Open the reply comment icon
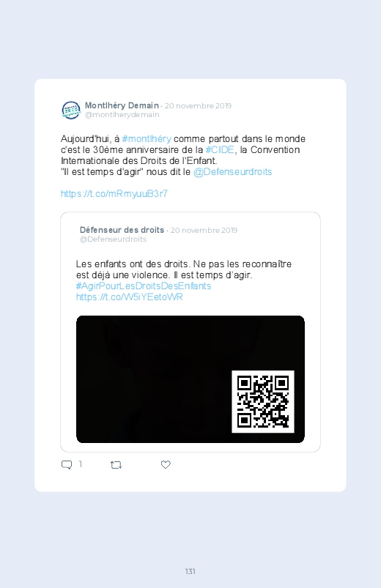The width and height of the screenshot is (381, 588). tap(67, 465)
